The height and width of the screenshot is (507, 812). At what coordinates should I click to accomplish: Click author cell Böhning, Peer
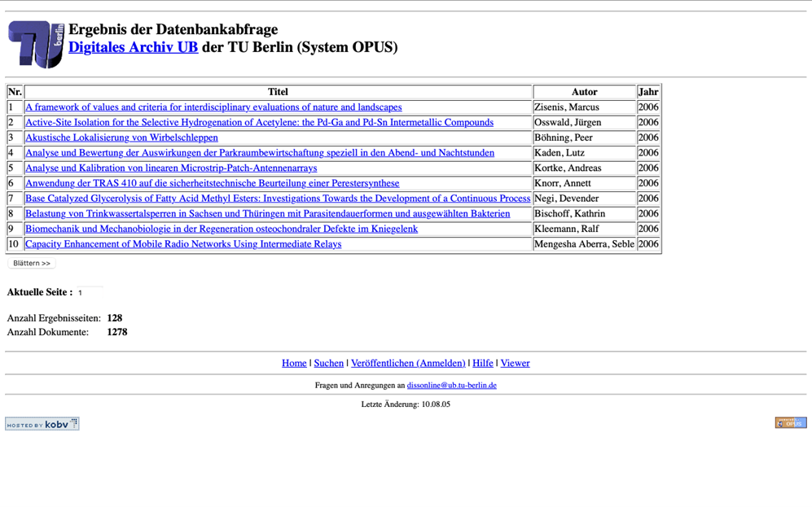[x=584, y=138]
